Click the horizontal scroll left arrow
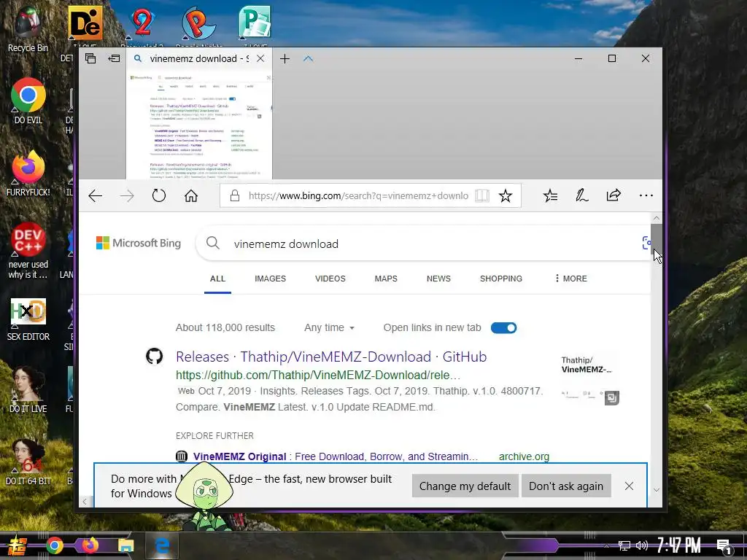The height and width of the screenshot is (560, 747). [x=85, y=501]
